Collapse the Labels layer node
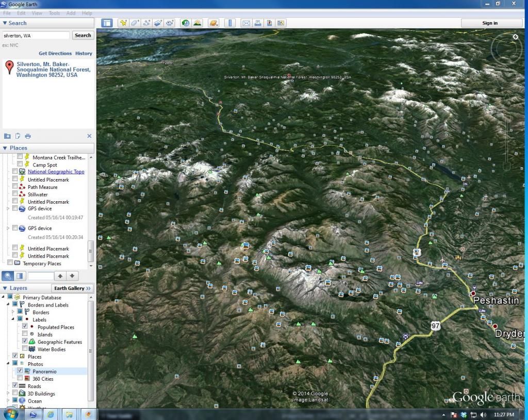 click(x=13, y=319)
